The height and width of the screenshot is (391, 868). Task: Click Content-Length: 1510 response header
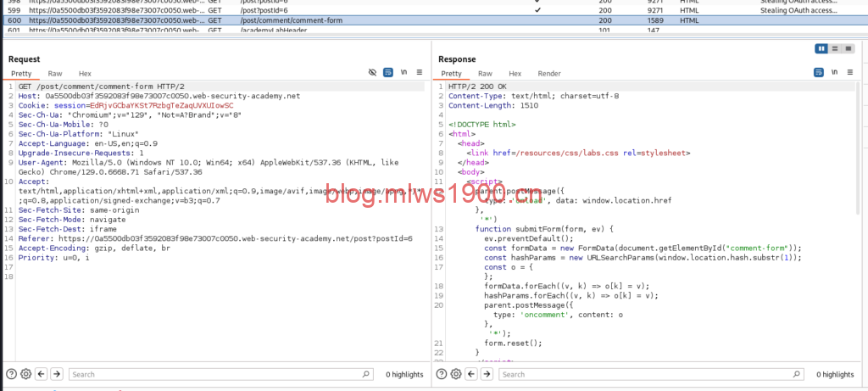493,105
